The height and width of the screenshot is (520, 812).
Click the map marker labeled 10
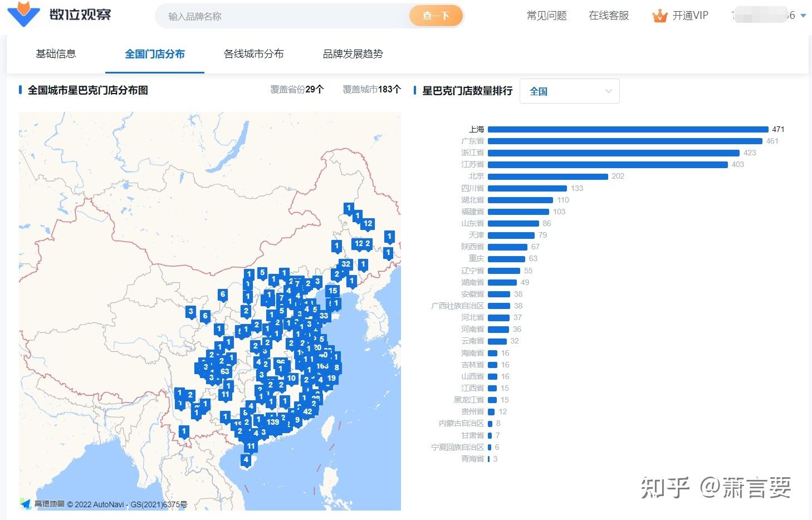tap(291, 379)
